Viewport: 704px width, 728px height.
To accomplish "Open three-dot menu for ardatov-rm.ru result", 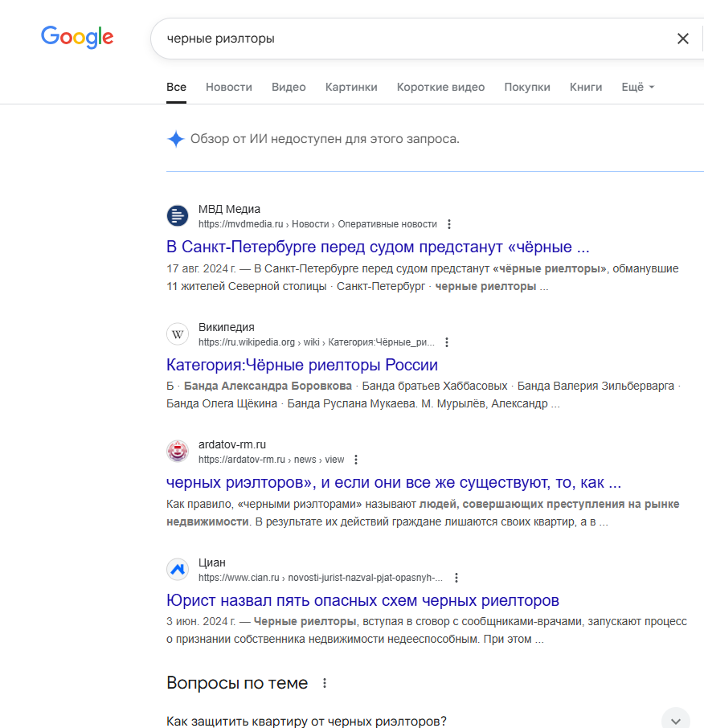I will pyautogui.click(x=356, y=460).
